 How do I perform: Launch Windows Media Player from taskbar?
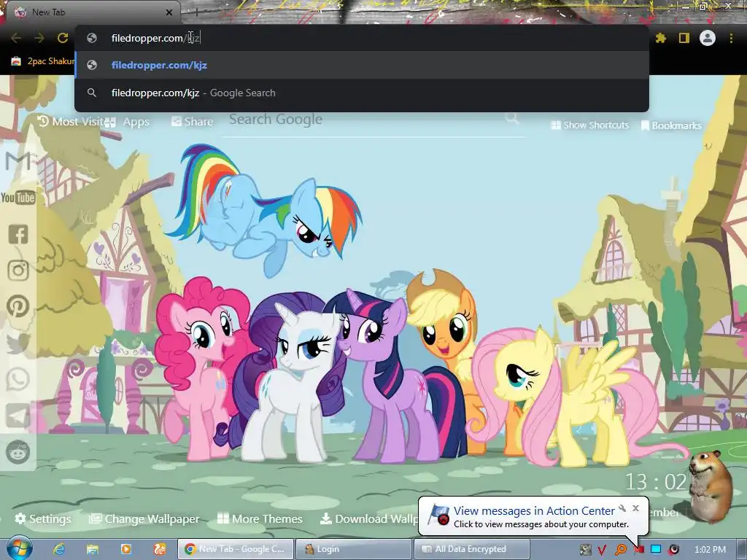(x=125, y=549)
